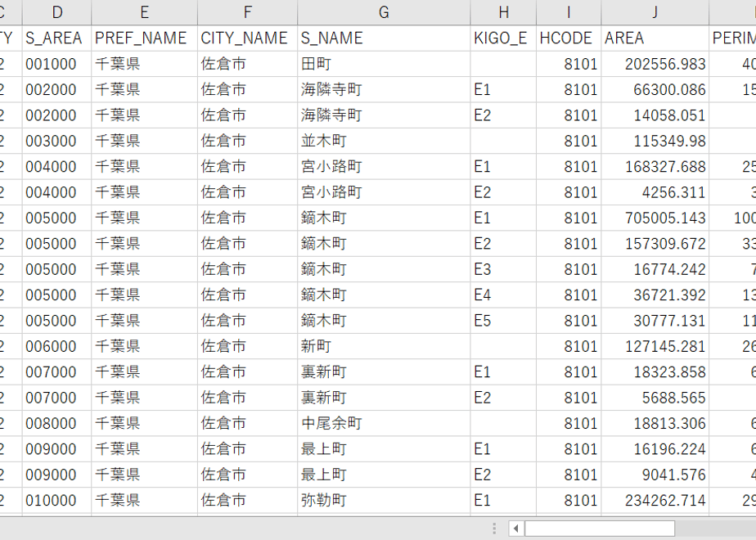The height and width of the screenshot is (540, 756).
Task: Click the S_AREA header cell
Action: click(57, 38)
